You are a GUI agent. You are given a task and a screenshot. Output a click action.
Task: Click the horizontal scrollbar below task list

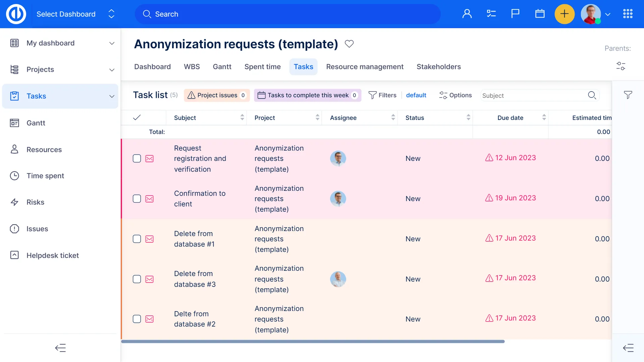(313, 342)
